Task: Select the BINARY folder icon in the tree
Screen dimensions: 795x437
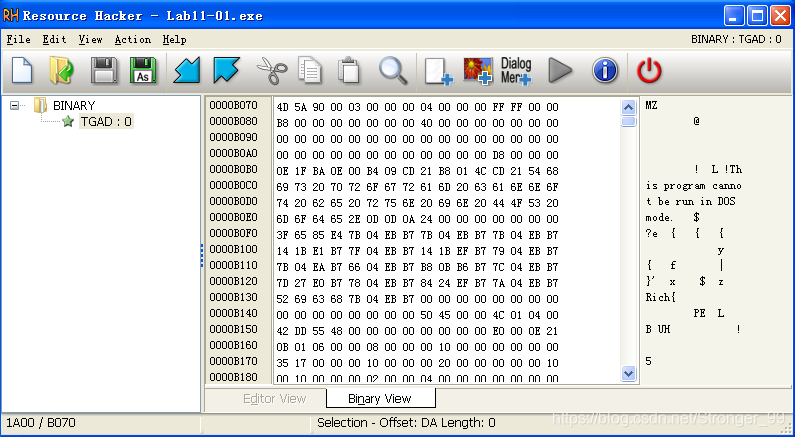Action: tap(41, 105)
